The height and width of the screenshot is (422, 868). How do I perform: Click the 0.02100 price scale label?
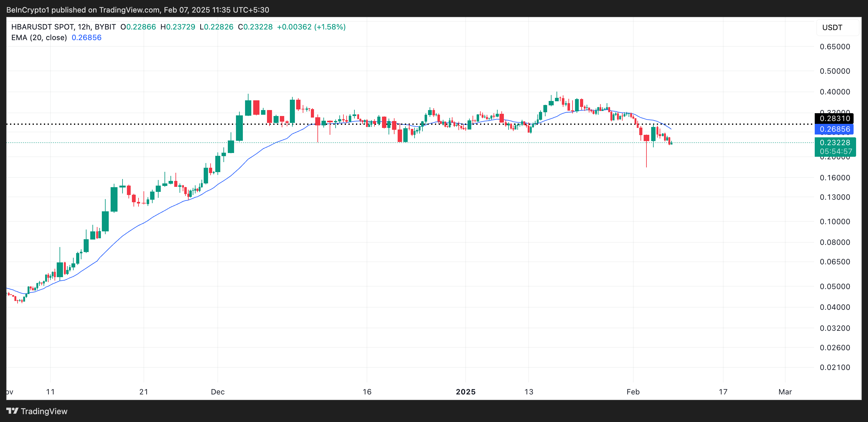pos(835,367)
